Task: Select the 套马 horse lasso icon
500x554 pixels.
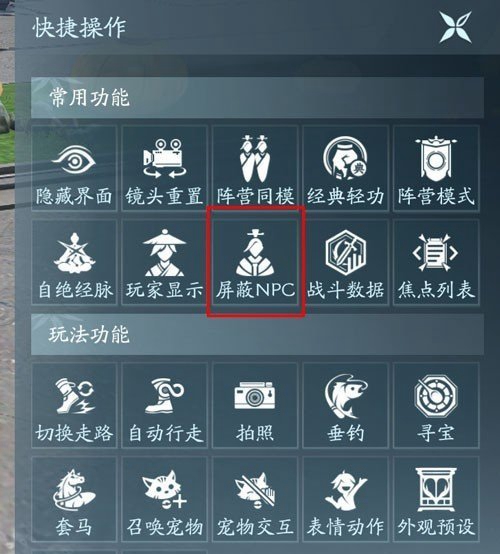Action: 74,499
